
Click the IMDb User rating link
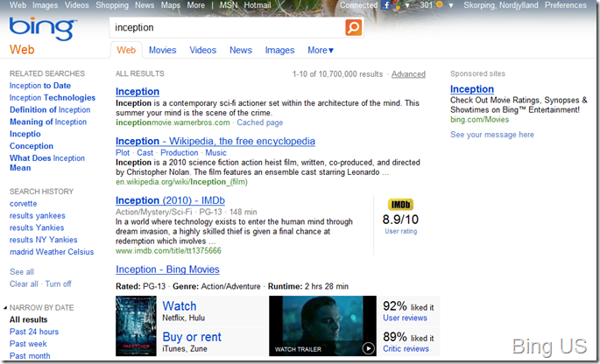(401, 231)
